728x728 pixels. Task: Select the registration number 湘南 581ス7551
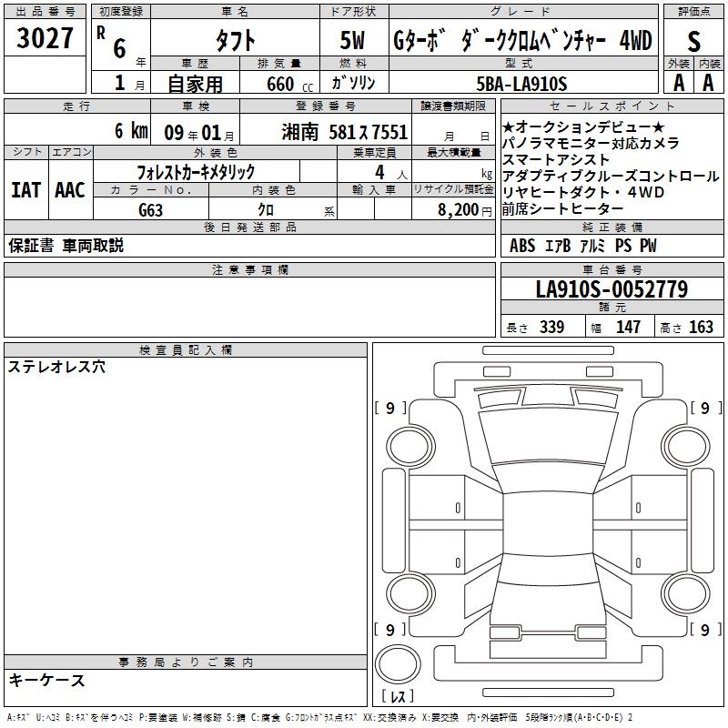pos(355,130)
